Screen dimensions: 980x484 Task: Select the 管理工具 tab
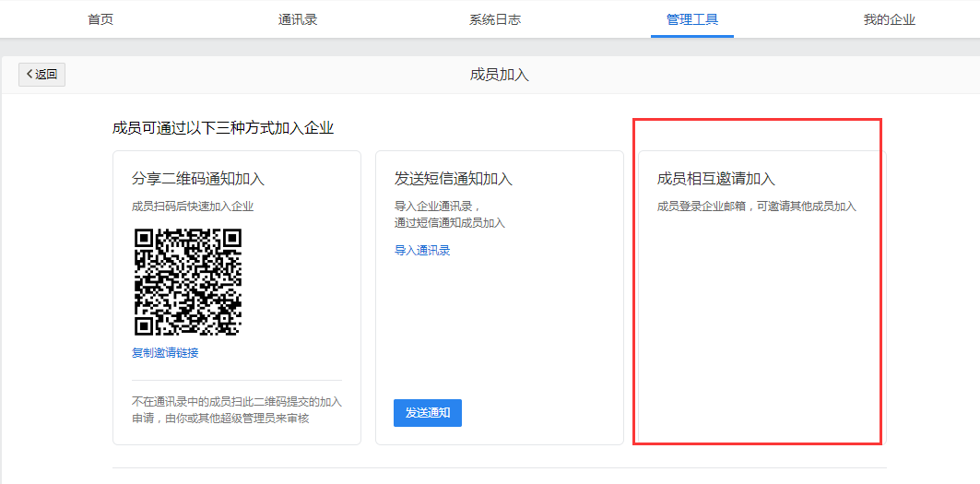coord(692,19)
